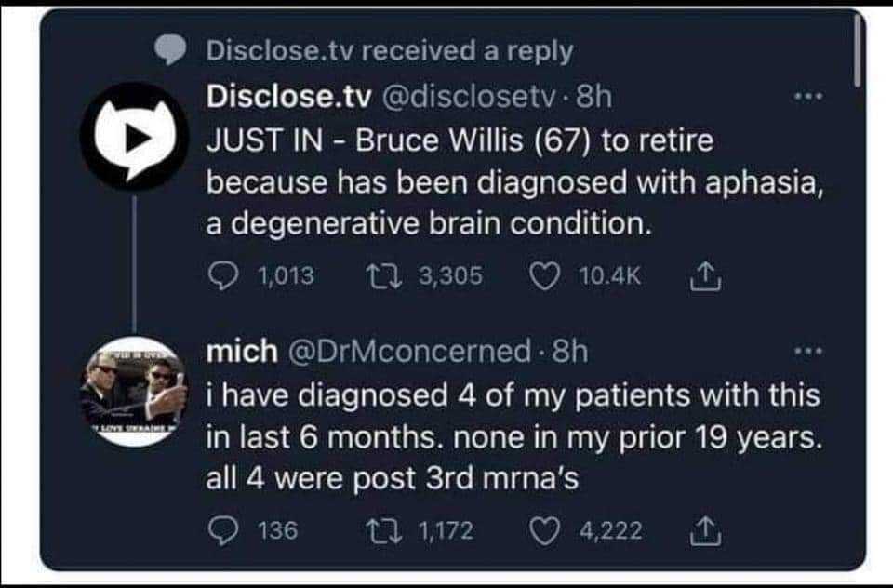The image size is (893, 588).
Task: Open the @disclosetv handle link
Action: tap(474, 96)
